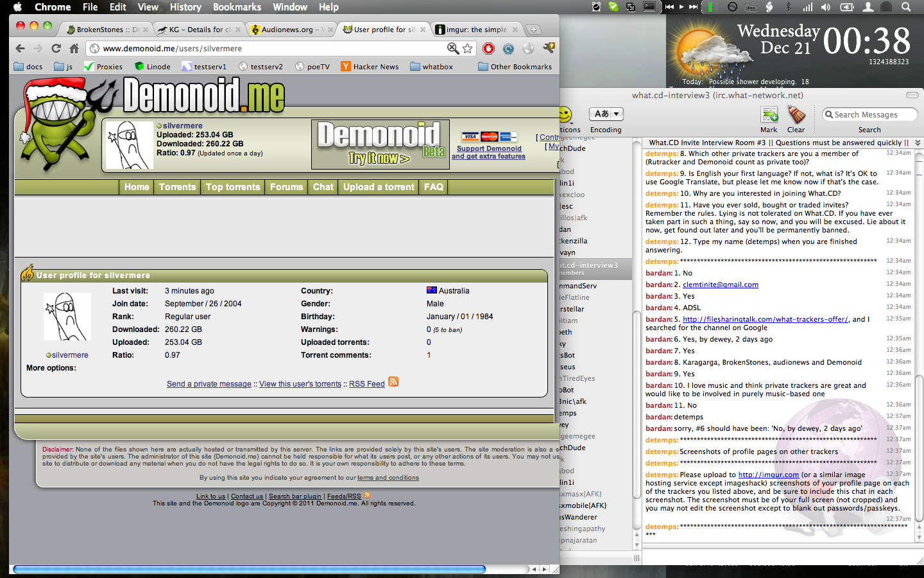Open the terms and conditions link

click(x=388, y=478)
